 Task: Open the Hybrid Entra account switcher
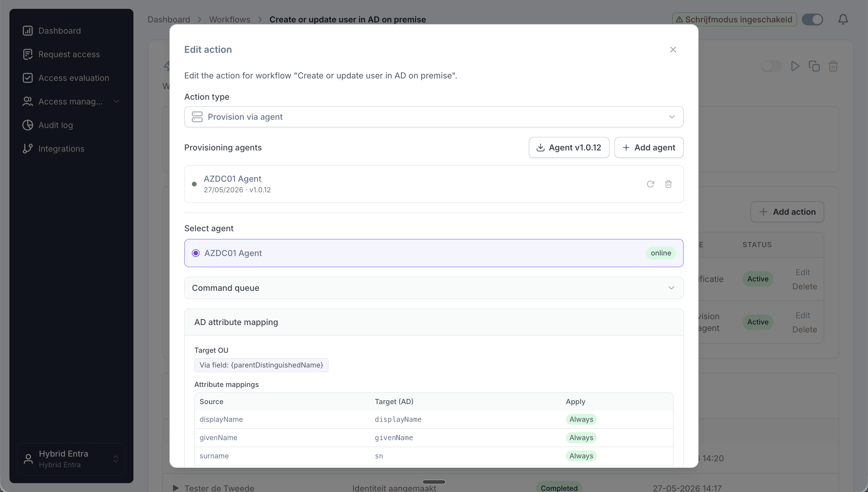point(71,459)
